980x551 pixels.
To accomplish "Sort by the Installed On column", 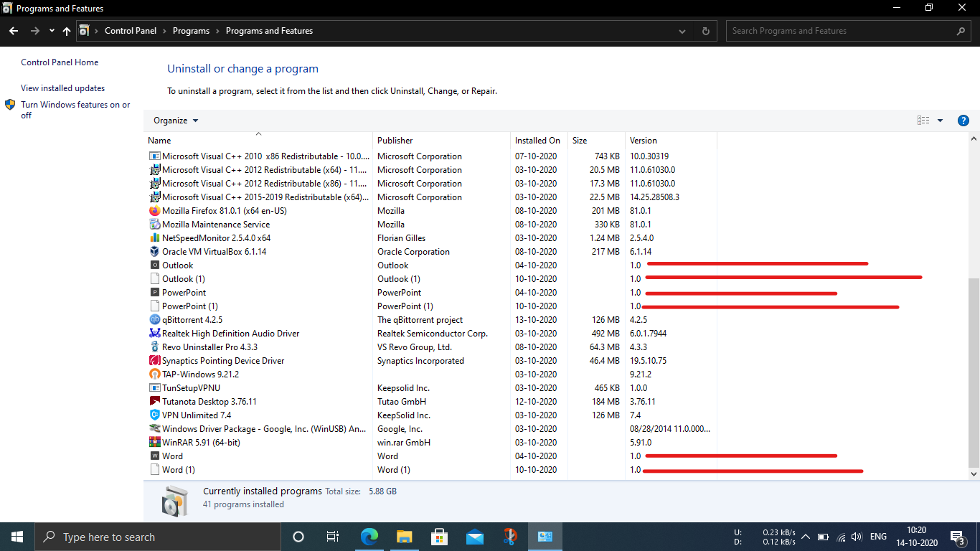I will 539,141.
